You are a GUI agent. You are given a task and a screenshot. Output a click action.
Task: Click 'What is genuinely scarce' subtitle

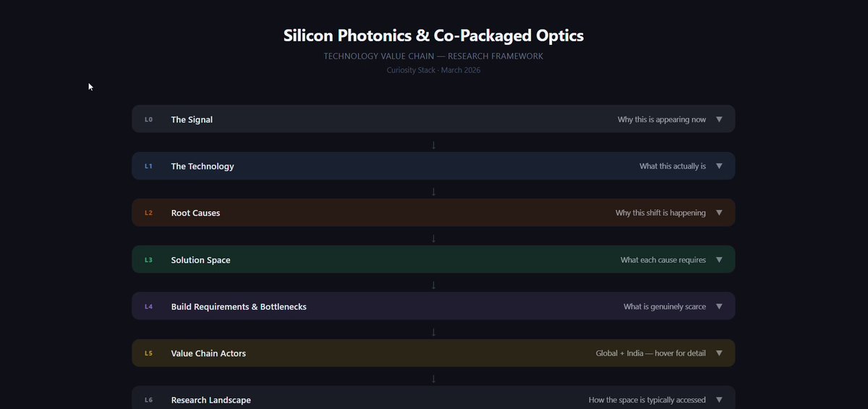tap(665, 306)
